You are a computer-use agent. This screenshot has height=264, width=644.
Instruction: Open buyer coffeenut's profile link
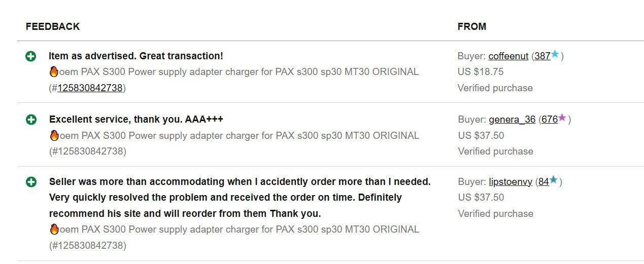(509, 56)
